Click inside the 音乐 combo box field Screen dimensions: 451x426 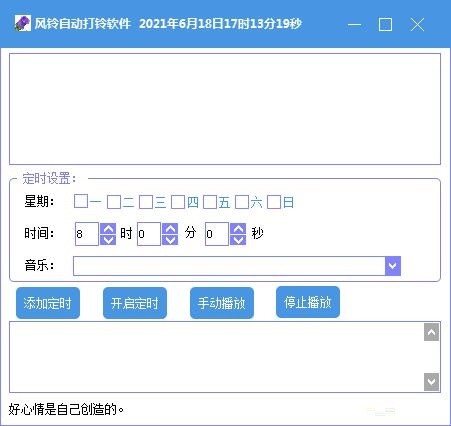pyautogui.click(x=229, y=266)
